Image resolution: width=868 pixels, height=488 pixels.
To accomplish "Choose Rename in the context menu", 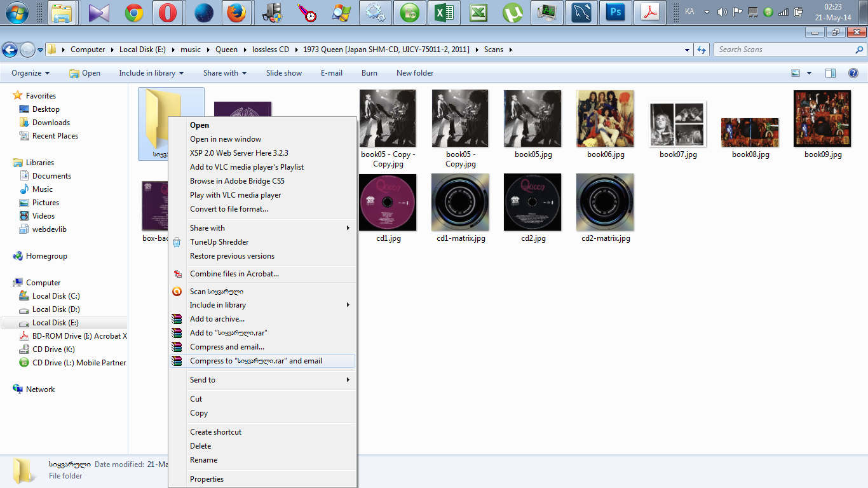I will (x=262, y=460).
